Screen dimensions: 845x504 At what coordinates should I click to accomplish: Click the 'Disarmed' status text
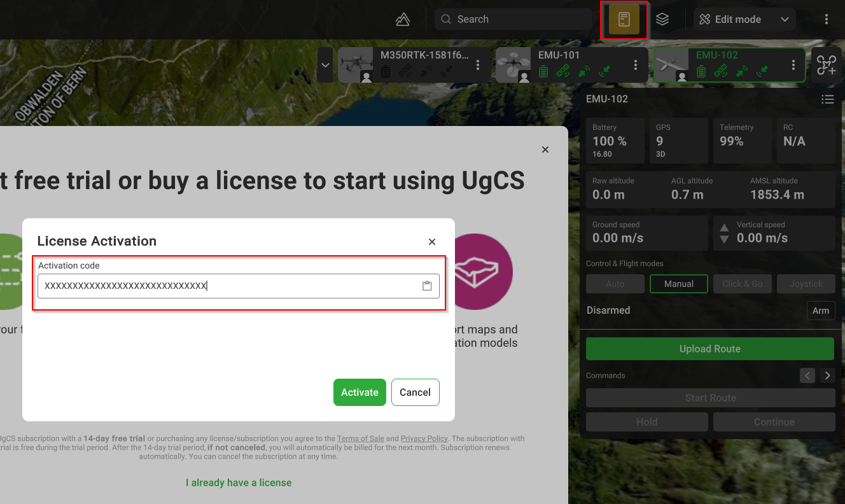(x=608, y=311)
